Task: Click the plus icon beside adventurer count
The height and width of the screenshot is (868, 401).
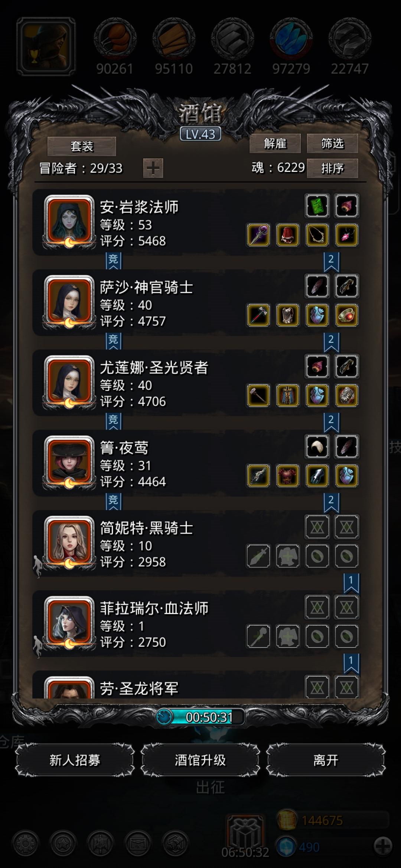Action: (153, 168)
